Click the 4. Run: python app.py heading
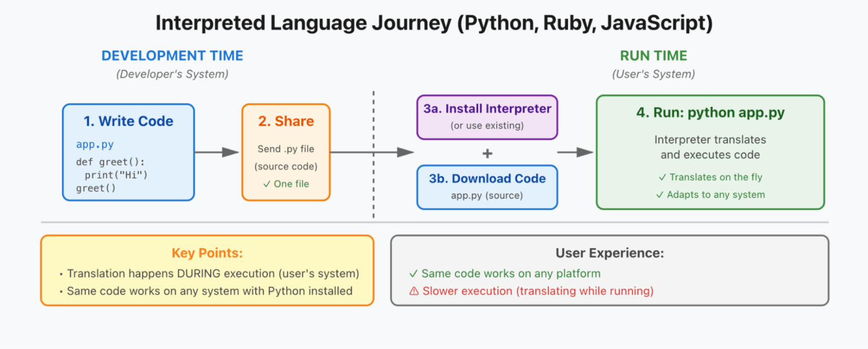The width and height of the screenshot is (868, 349). 710,112
